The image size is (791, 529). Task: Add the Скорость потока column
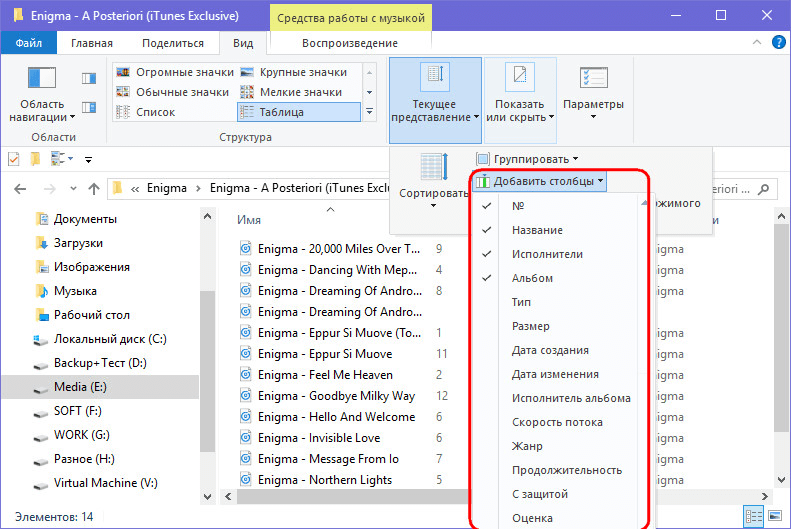coord(557,422)
